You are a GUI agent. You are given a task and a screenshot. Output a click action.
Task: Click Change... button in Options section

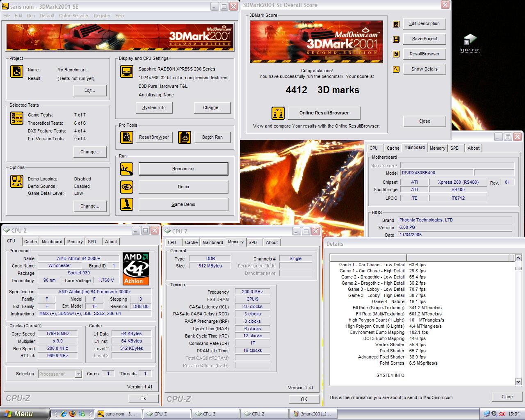[x=90, y=206]
